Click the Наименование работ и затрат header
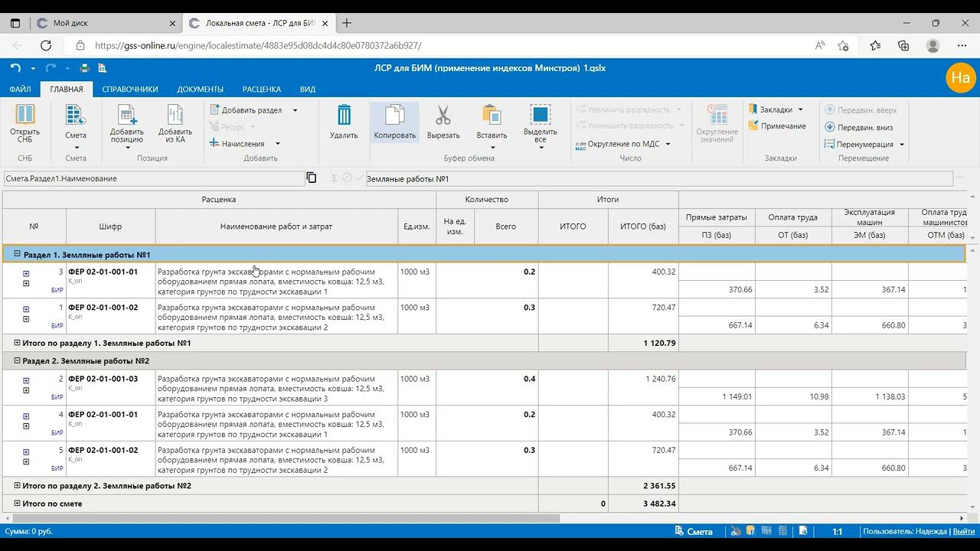980x551 pixels. pyautogui.click(x=276, y=227)
